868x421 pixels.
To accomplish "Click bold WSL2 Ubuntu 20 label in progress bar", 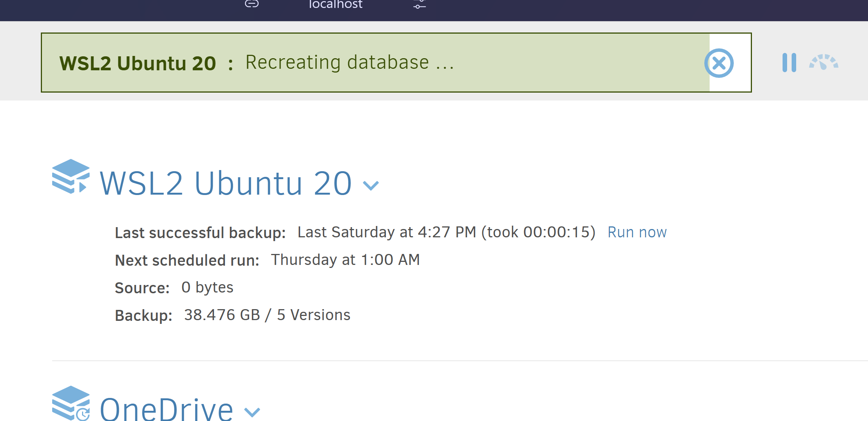I will point(138,63).
